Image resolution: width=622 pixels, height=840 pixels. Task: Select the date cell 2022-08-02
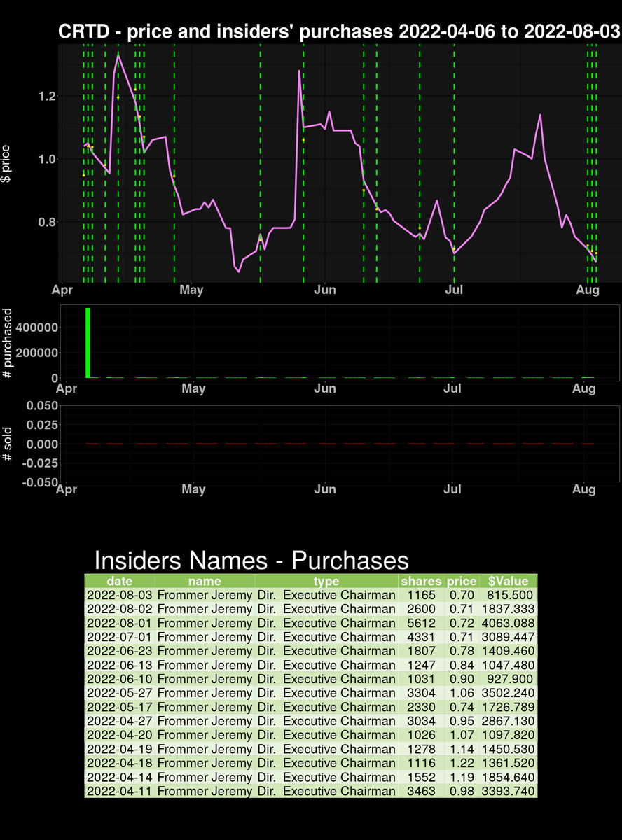(x=120, y=609)
